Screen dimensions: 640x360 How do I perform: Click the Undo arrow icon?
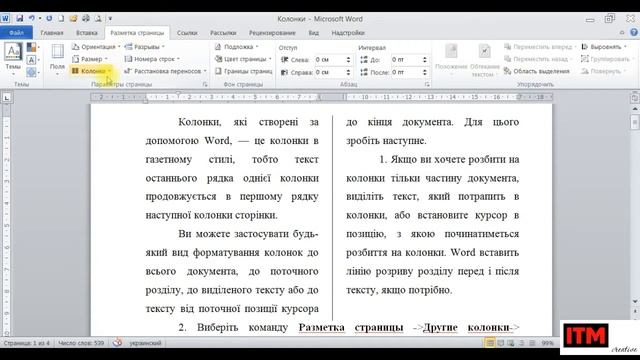pos(31,18)
